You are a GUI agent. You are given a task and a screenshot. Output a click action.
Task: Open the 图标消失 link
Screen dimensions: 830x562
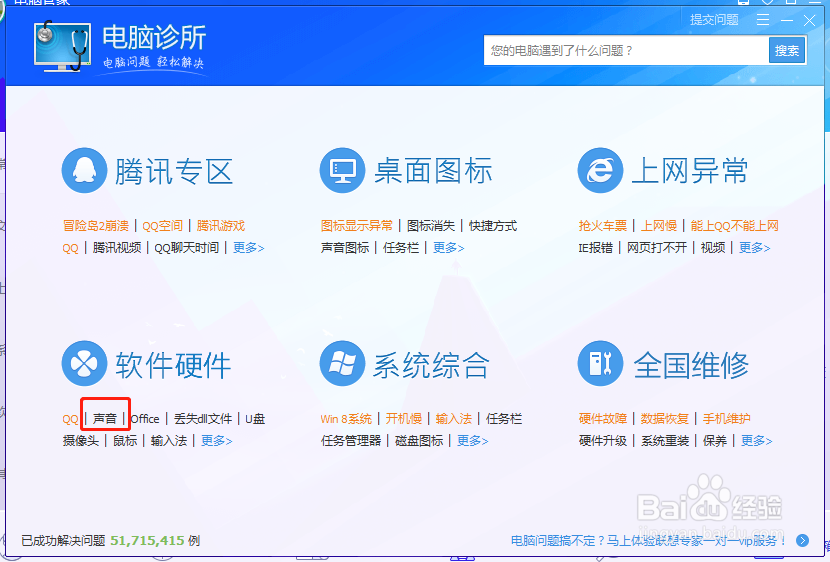click(x=431, y=226)
